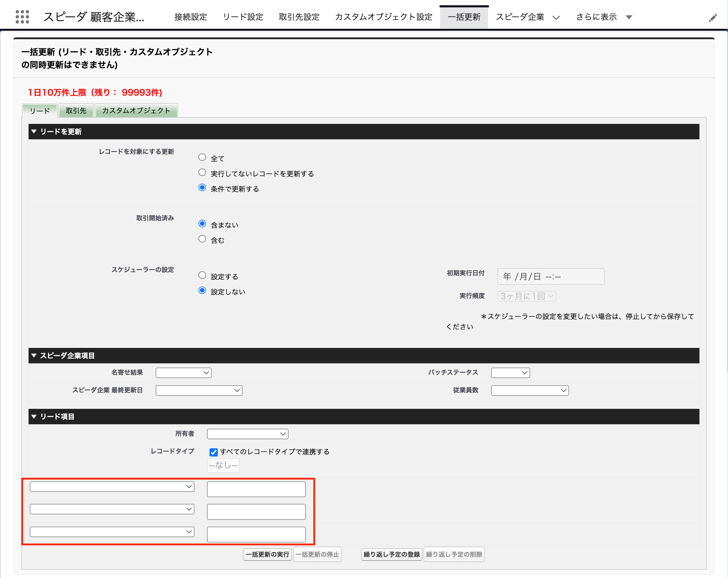Open the さらに表示 dropdown arrow
This screenshot has width=728, height=578.
click(629, 17)
